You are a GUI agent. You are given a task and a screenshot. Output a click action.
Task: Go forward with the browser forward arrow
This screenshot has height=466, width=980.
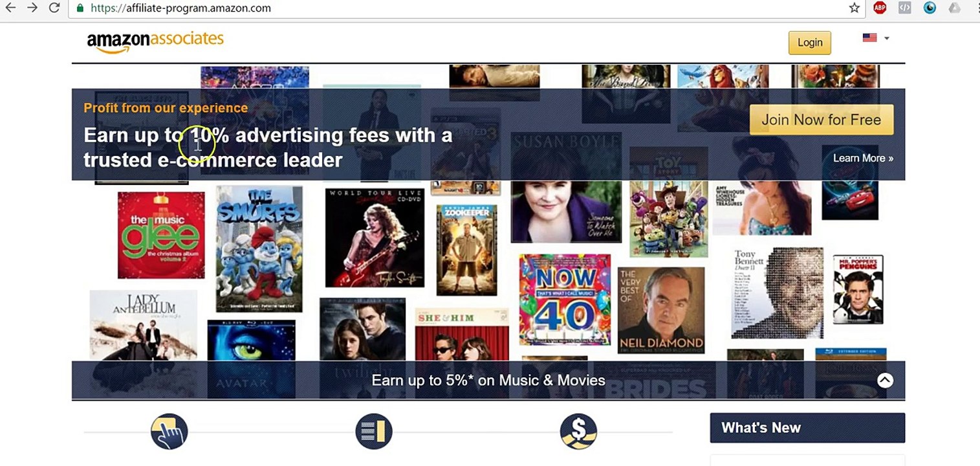click(32, 8)
